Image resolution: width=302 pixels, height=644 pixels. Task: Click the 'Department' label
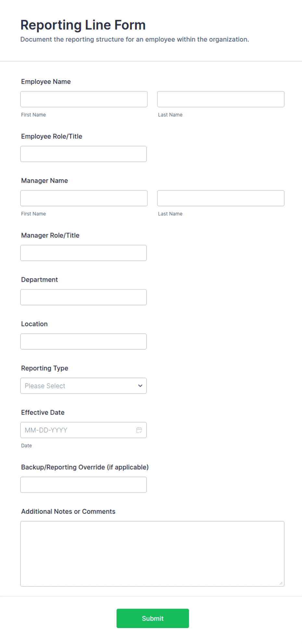(39, 279)
